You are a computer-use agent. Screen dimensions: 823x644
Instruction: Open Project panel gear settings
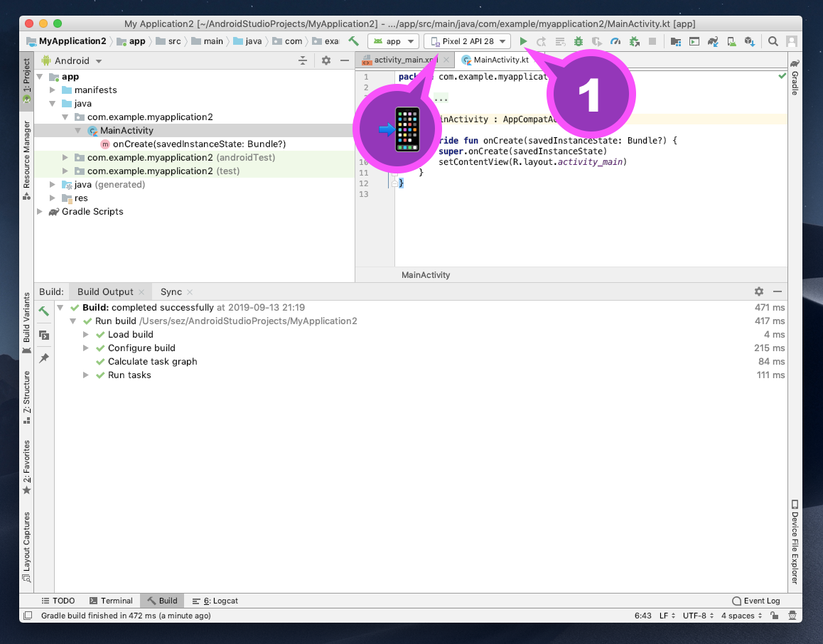pyautogui.click(x=326, y=60)
